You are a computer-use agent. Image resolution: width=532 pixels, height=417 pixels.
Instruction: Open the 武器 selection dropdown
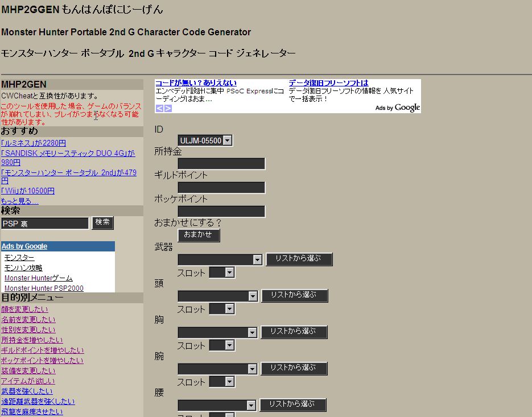220,260
